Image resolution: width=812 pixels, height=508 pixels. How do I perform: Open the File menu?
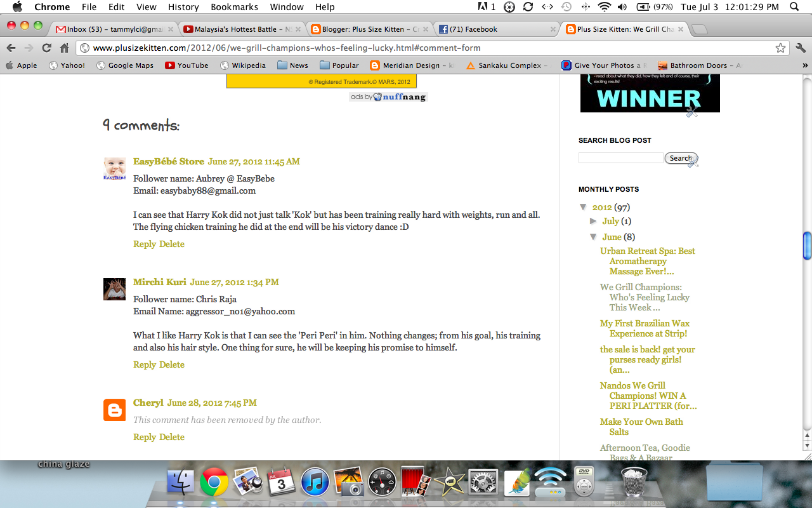[x=89, y=7]
